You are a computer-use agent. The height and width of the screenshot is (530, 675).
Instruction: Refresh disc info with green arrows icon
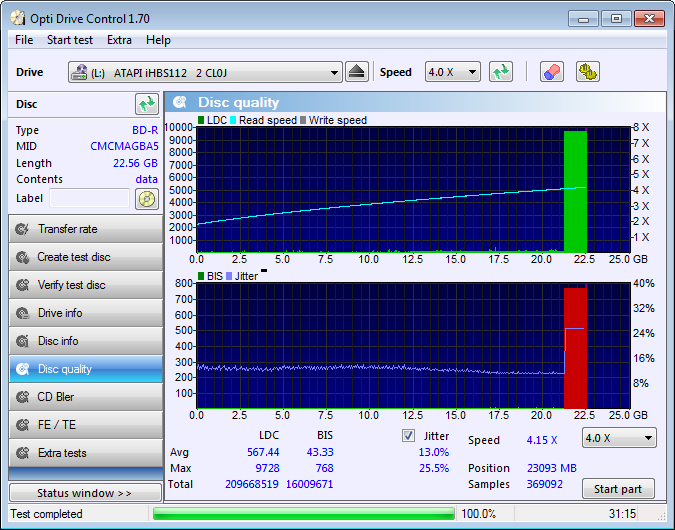(147, 104)
